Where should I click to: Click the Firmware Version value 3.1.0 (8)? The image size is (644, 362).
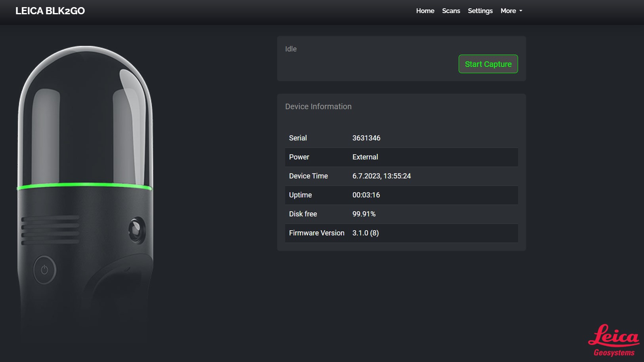[365, 233]
